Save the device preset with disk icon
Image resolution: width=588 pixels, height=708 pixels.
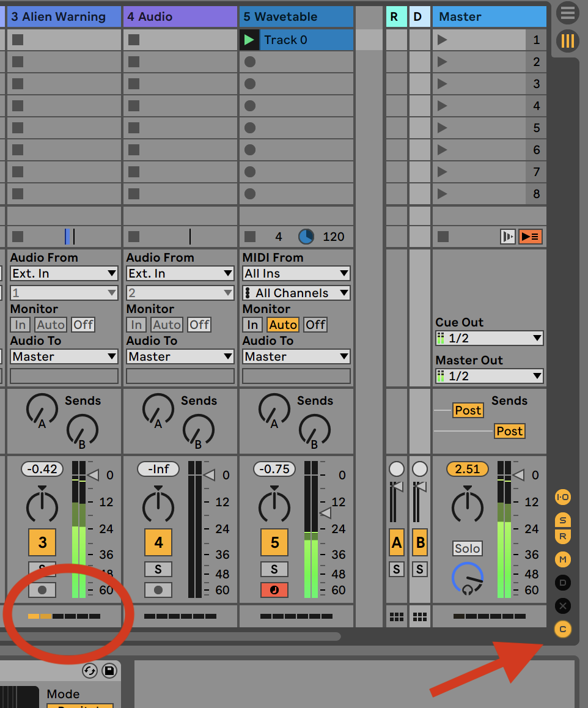pos(109,671)
